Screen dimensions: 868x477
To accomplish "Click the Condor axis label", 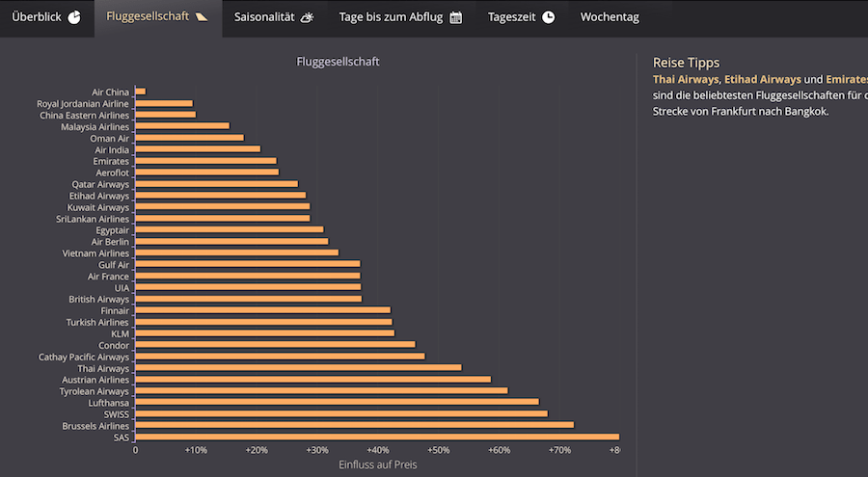I will (114, 345).
